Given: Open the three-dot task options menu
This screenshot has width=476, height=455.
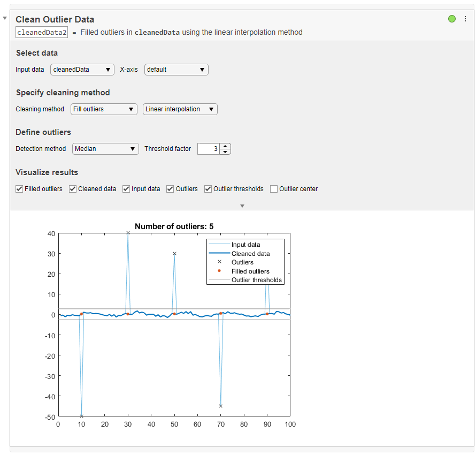Looking at the screenshot, I should 465,19.
